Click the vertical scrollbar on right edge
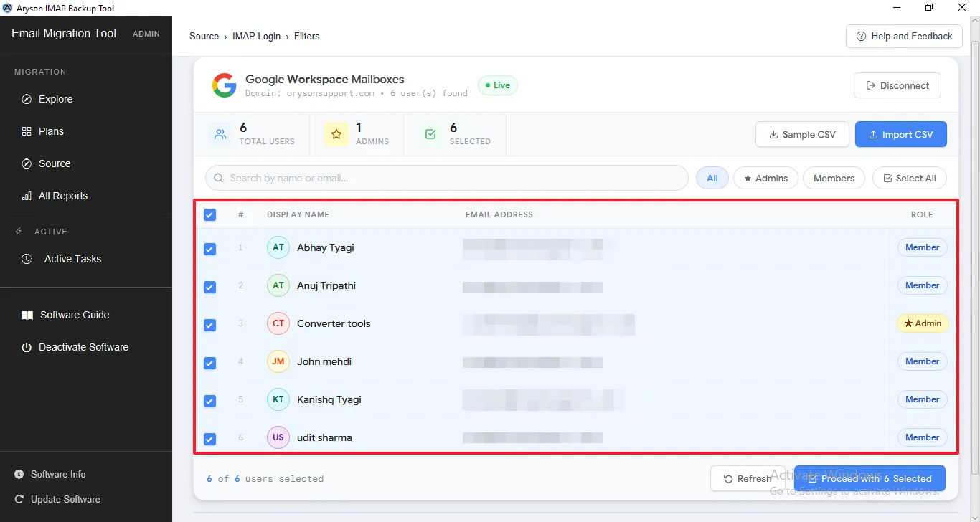The image size is (980, 522). (974, 258)
